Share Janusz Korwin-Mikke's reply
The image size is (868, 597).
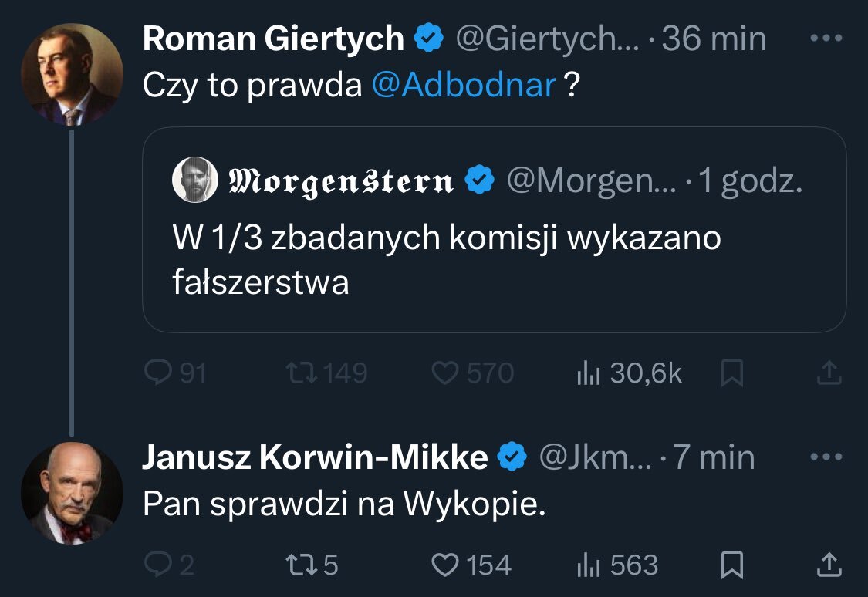tap(828, 567)
